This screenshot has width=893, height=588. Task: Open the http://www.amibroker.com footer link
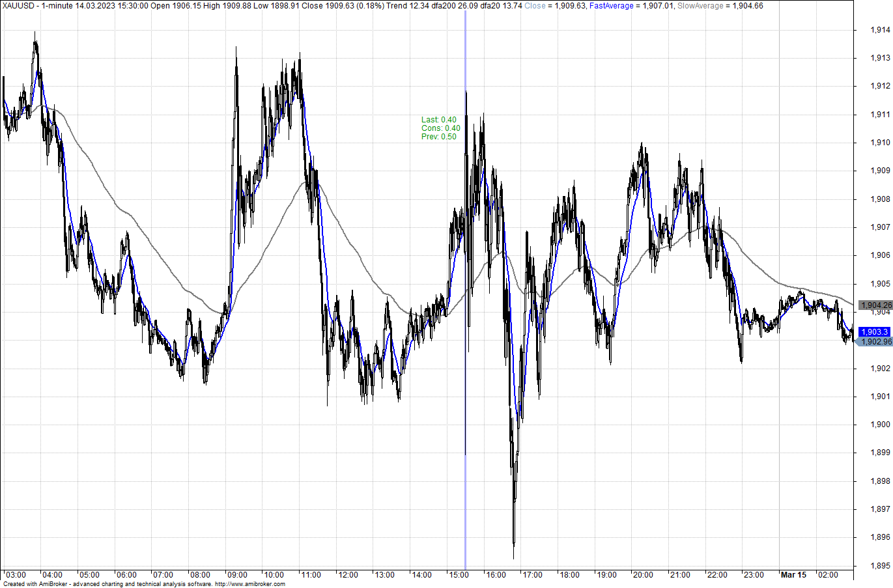pyautogui.click(x=250, y=584)
